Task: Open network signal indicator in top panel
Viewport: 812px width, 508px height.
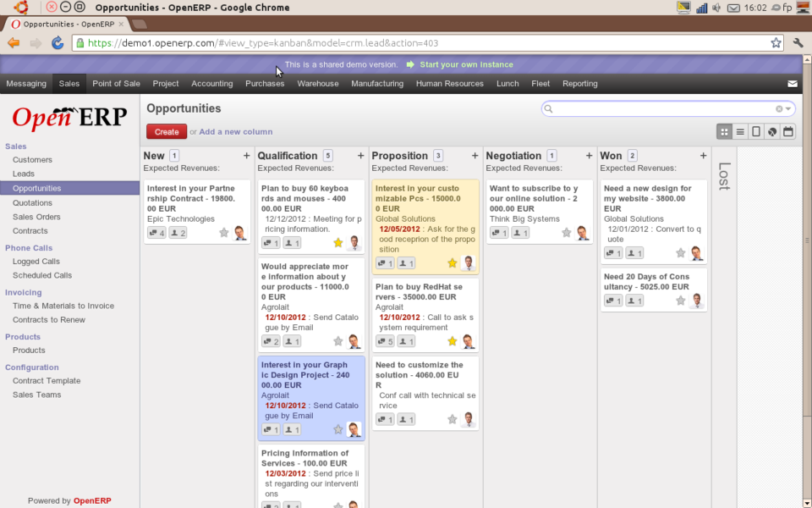Action: pos(702,8)
